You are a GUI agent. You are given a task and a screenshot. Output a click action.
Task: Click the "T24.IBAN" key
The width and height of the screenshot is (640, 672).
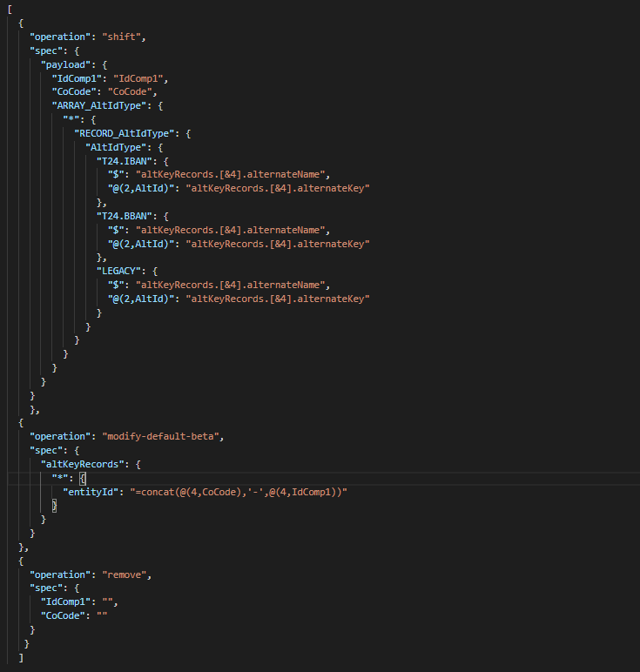(125, 160)
